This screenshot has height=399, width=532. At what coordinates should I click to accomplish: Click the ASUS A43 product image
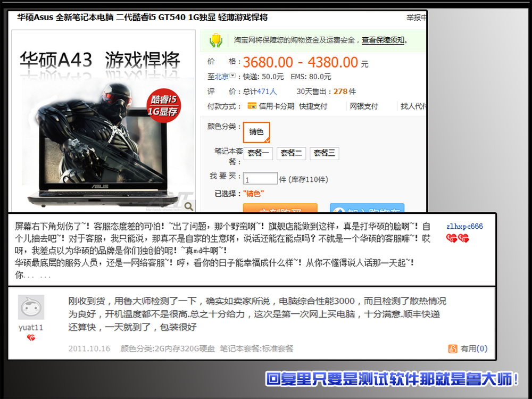(x=104, y=121)
